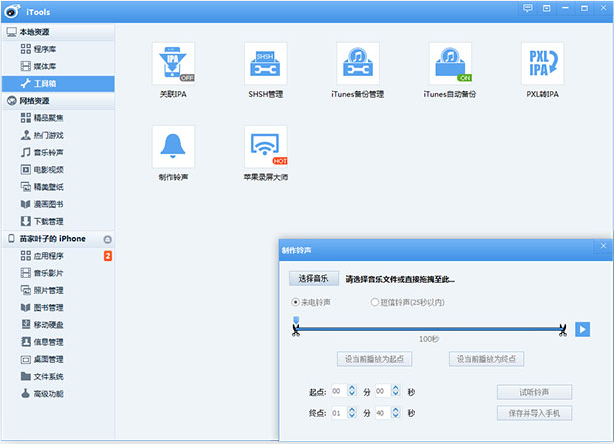Click the feedback message icon in title bar
This screenshot has height=444, width=614.
pos(527,8)
